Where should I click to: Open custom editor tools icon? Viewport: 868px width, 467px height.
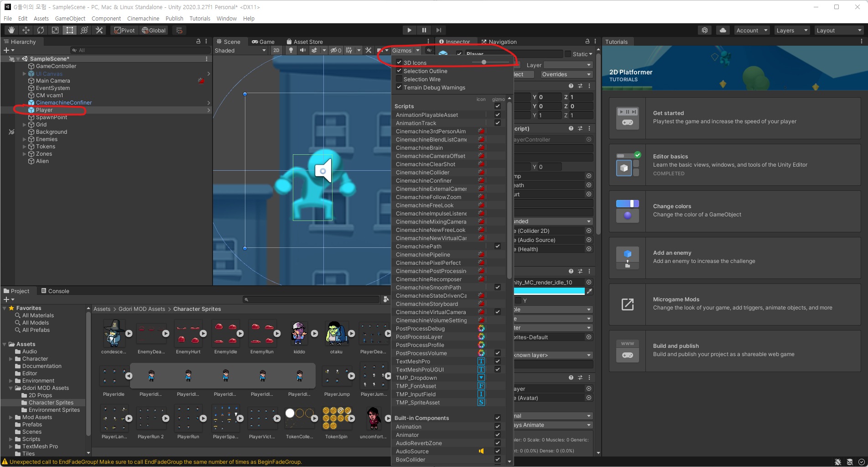99,30
